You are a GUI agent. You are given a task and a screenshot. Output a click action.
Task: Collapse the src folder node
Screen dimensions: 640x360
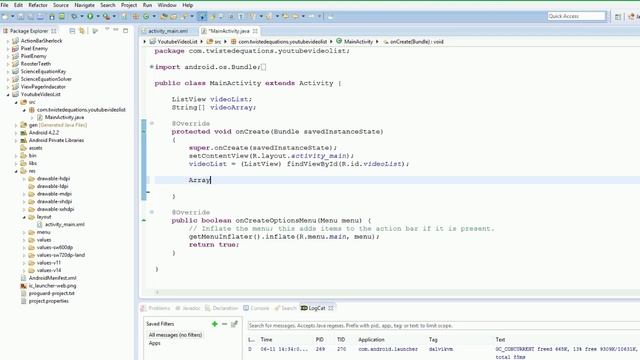(16, 102)
